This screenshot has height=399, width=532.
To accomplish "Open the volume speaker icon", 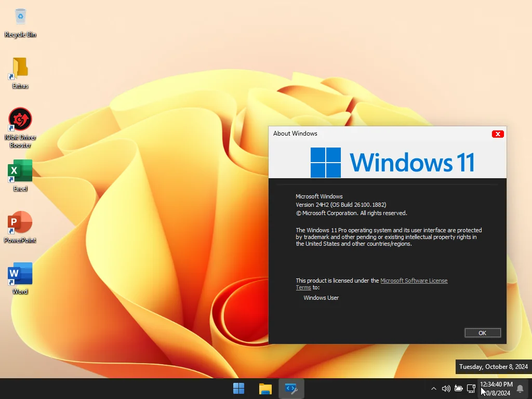I will [x=446, y=389].
